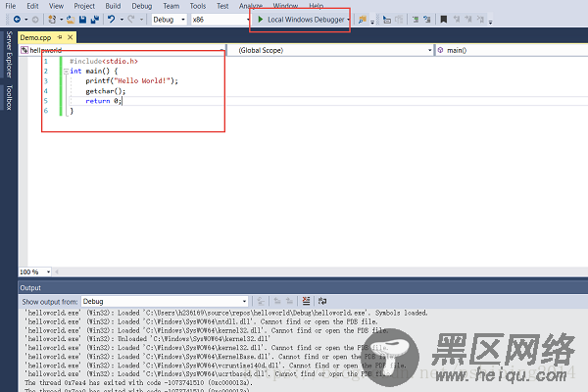Open the Project menu
The height and width of the screenshot is (392, 588).
84,6
